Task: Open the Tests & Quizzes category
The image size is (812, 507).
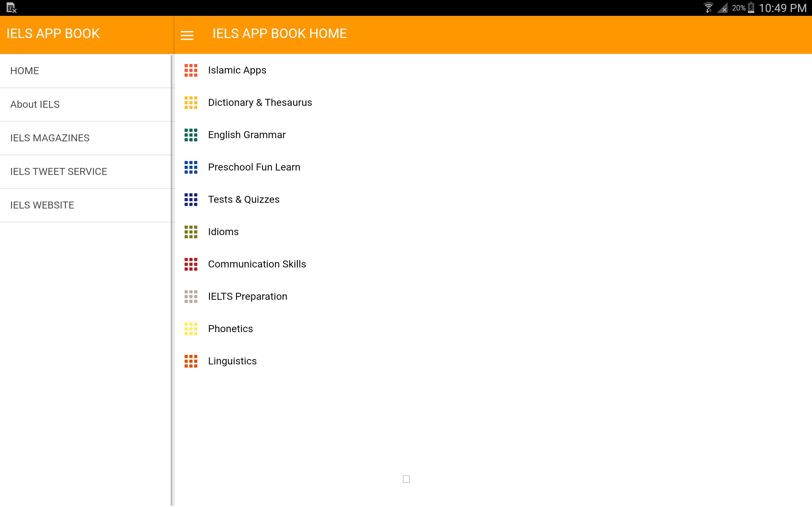Action: point(244,200)
